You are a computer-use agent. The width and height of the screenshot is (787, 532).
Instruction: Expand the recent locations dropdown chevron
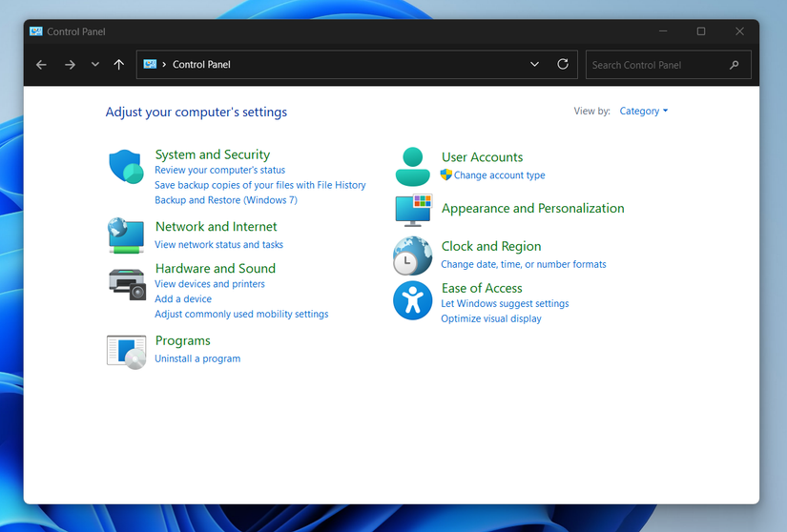(x=94, y=65)
